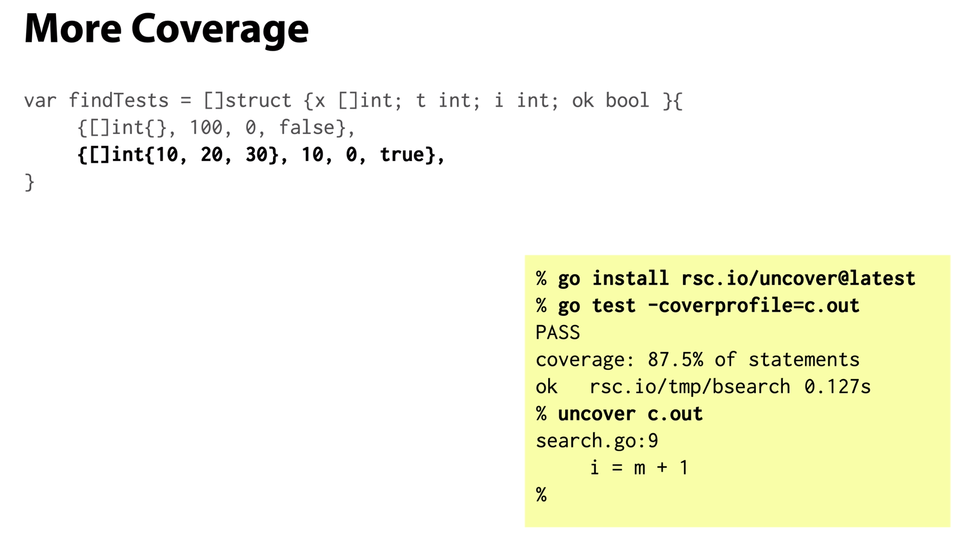Click the 'uncover c.out' command
The height and width of the screenshot is (554, 980).
630,414
